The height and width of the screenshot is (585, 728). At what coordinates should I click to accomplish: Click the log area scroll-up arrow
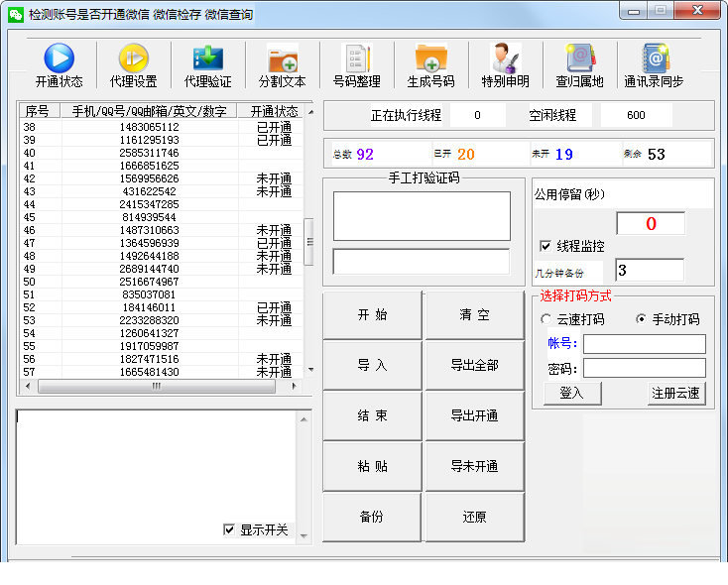303,419
